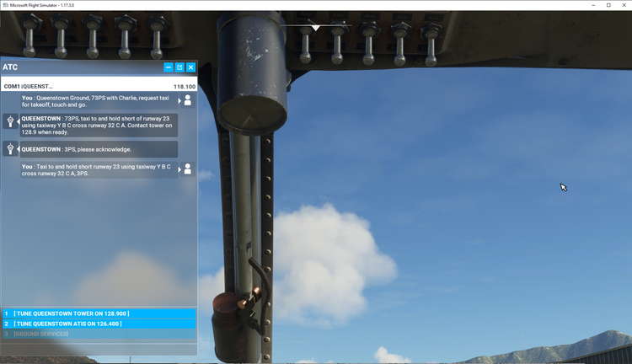This screenshot has height=364, width=632.
Task: Click tower icon beside 'please acknowledge' message
Action: pyautogui.click(x=11, y=149)
